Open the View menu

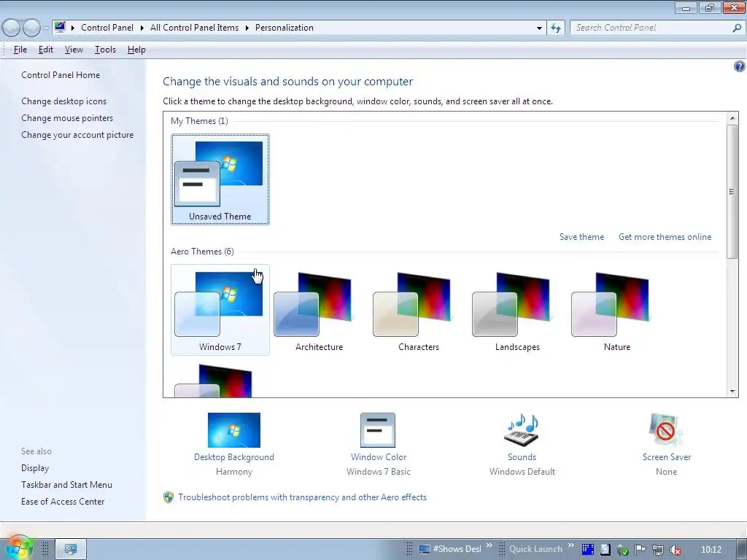tap(74, 50)
